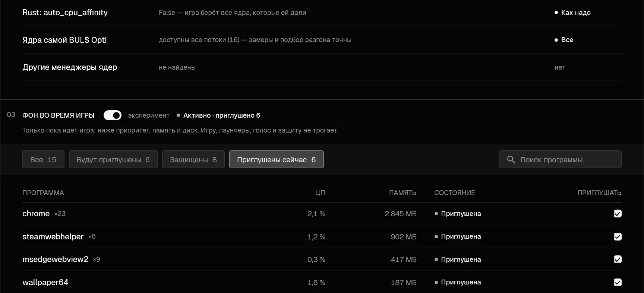The image size is (644, 293).
Task: Focus the 'Поиск программы' search field
Action: 560,159
